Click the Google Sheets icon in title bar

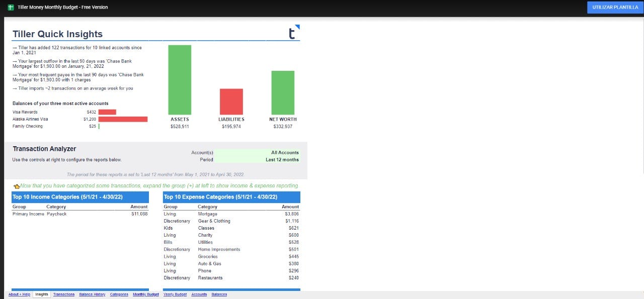[11, 8]
